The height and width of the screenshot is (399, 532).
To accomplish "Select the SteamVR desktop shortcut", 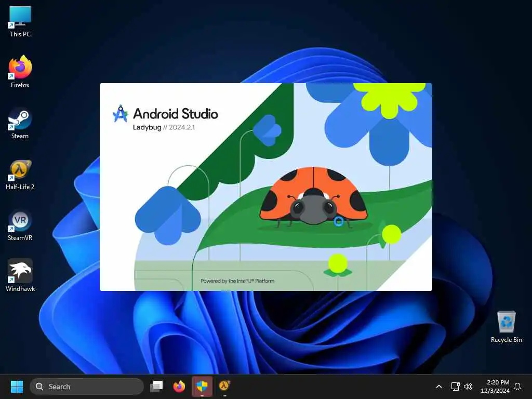I will point(20,225).
